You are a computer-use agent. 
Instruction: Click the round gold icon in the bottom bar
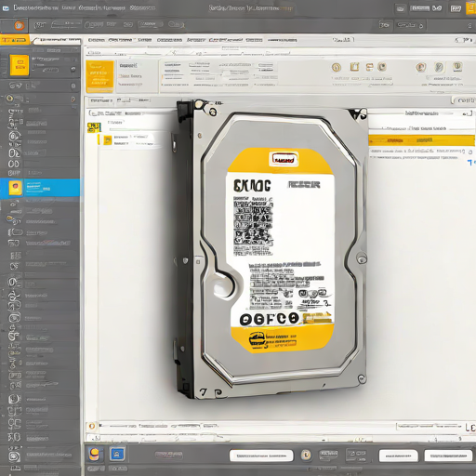coord(306,455)
